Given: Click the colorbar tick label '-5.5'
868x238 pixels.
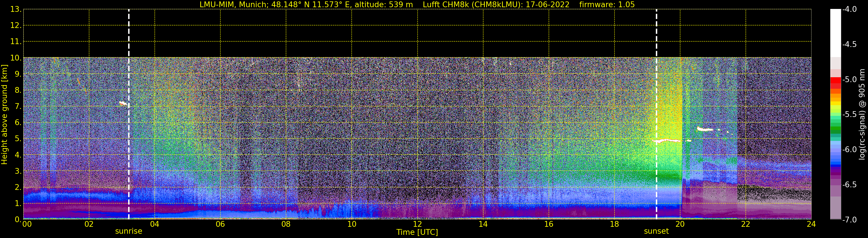Looking at the screenshot, I should click(x=849, y=114).
